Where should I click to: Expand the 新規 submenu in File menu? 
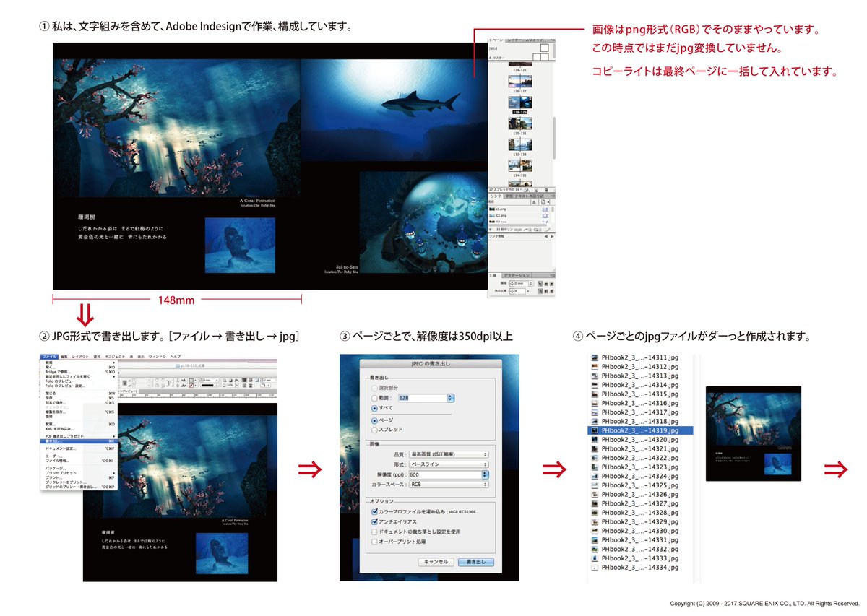tap(114, 363)
